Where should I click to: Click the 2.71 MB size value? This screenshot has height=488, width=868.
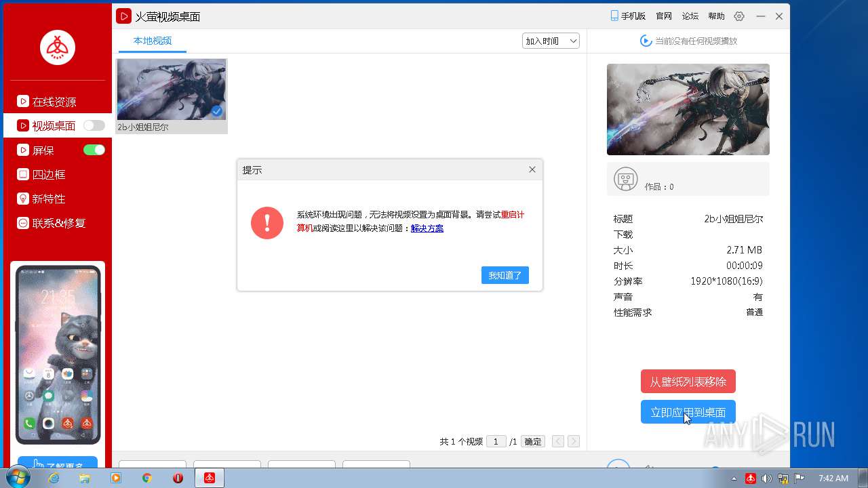pyautogui.click(x=744, y=250)
